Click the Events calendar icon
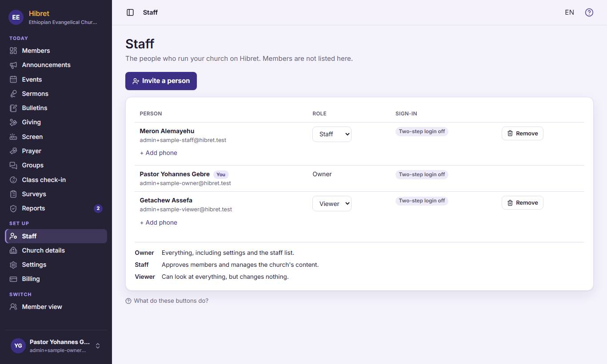The height and width of the screenshot is (364, 607). click(x=13, y=79)
